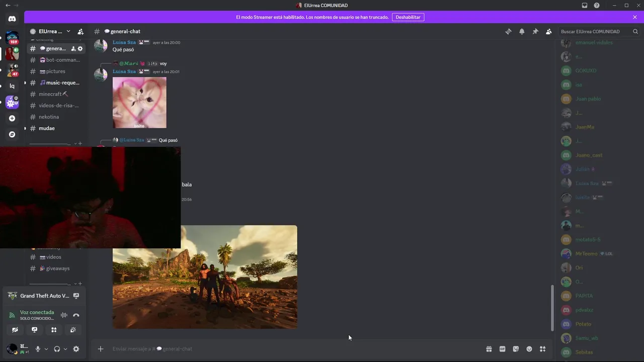
Task: Toggle microphone mute
Action: point(38,349)
